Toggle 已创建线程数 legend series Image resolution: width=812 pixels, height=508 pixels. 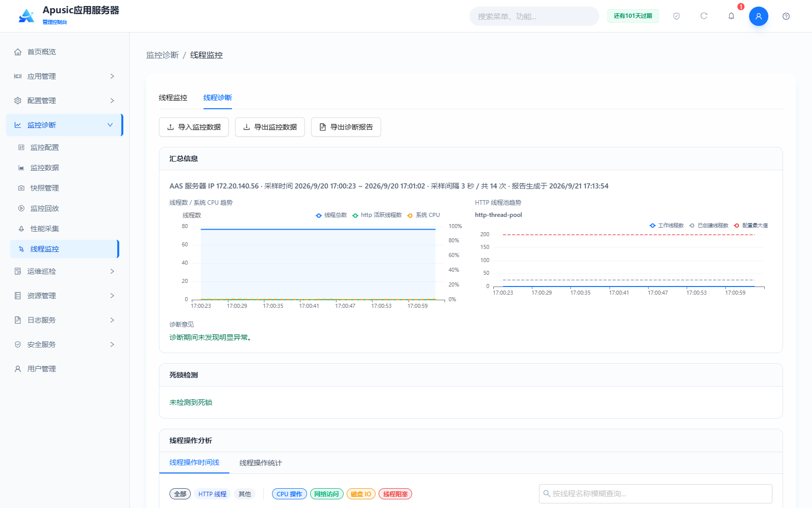pos(708,226)
